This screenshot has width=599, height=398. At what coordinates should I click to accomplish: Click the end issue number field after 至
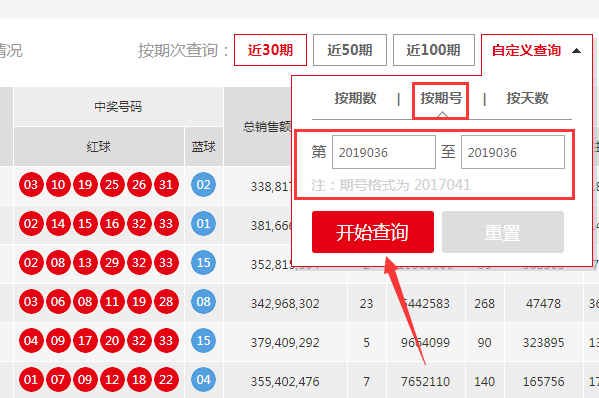(513, 152)
